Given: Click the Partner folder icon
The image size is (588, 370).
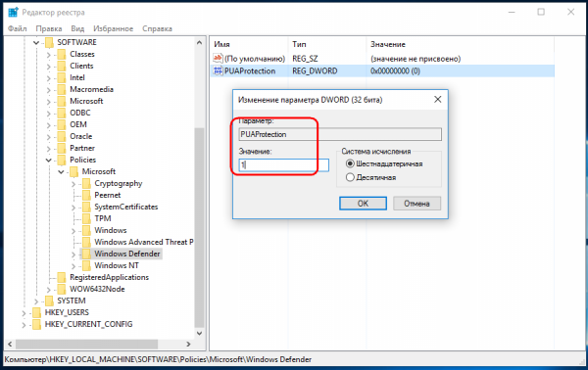Looking at the screenshot, I should click(x=62, y=149).
